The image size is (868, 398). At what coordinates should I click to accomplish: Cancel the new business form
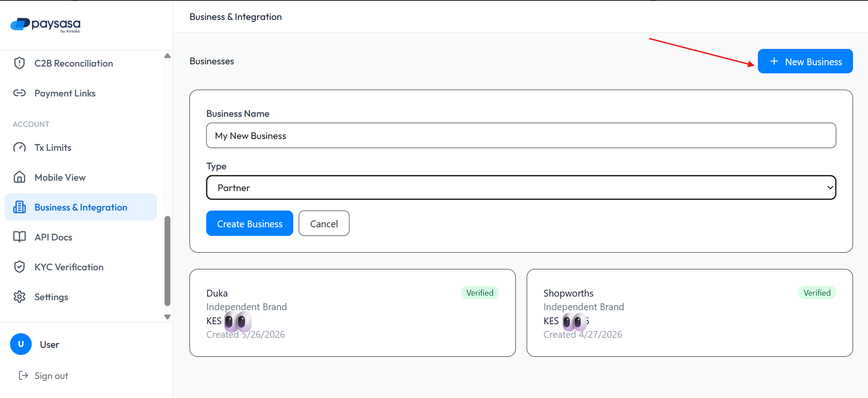click(324, 223)
